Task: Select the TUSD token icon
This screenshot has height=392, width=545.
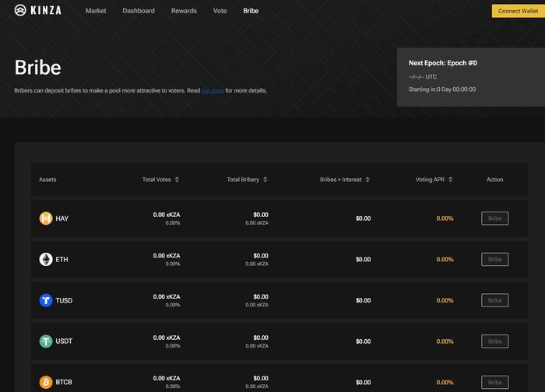Action: [45, 300]
